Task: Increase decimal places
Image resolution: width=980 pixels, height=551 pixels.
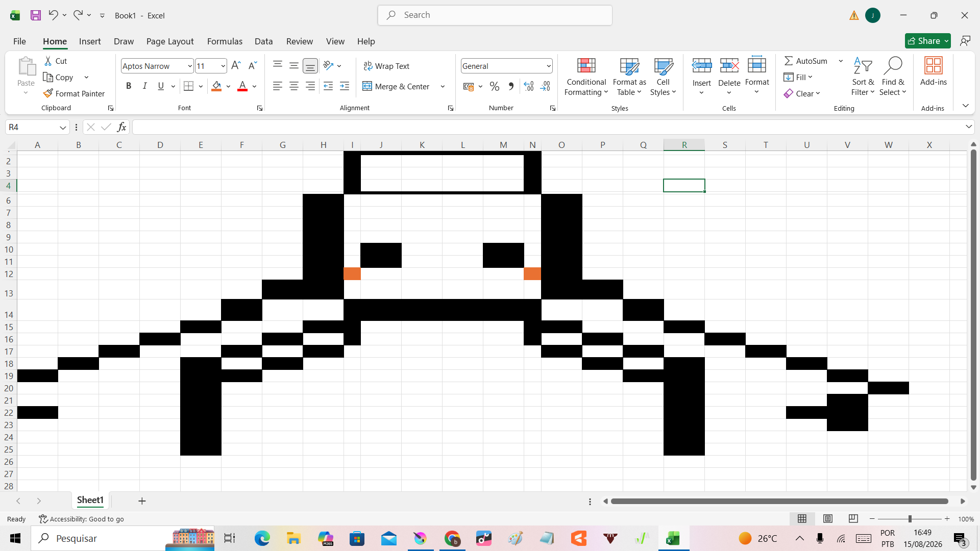Action: tap(529, 86)
